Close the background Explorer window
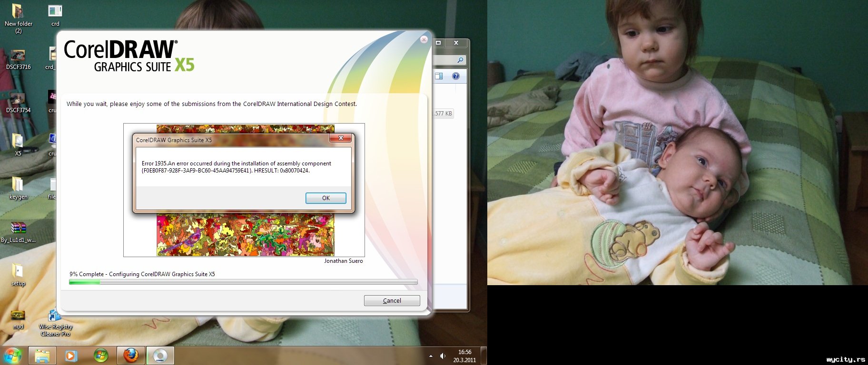 tap(456, 43)
